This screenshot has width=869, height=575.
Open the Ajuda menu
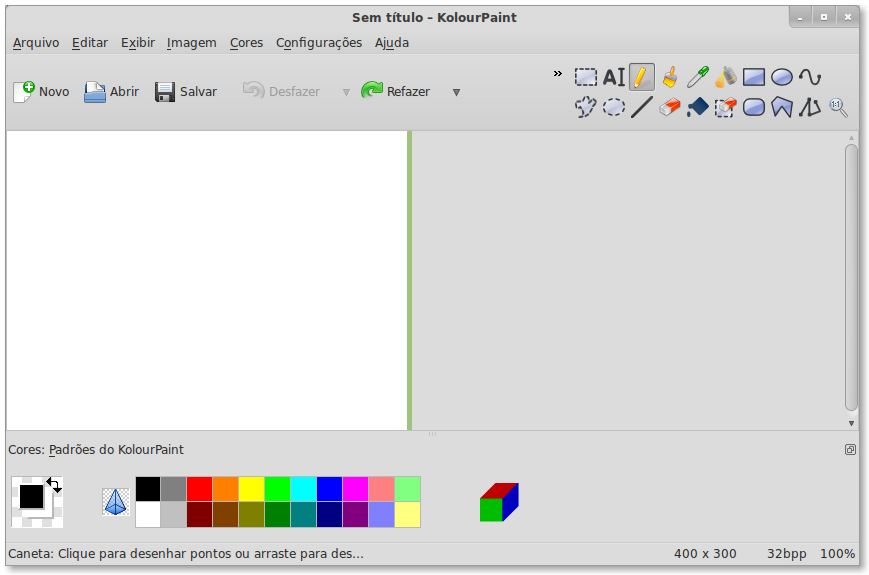[392, 43]
